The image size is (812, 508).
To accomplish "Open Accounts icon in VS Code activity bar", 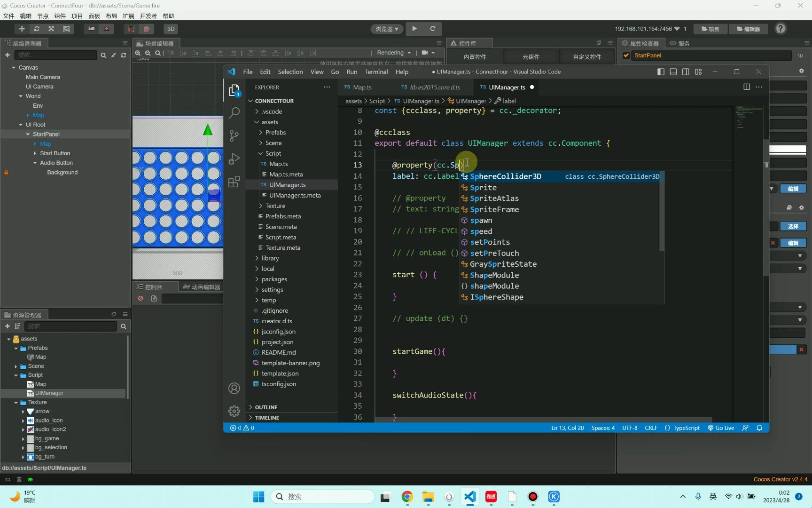I will pyautogui.click(x=234, y=389).
